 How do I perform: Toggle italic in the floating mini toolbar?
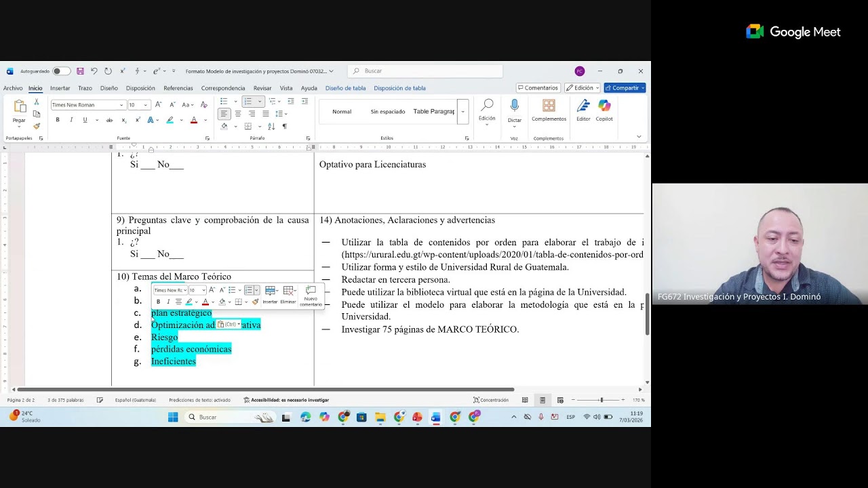click(168, 302)
